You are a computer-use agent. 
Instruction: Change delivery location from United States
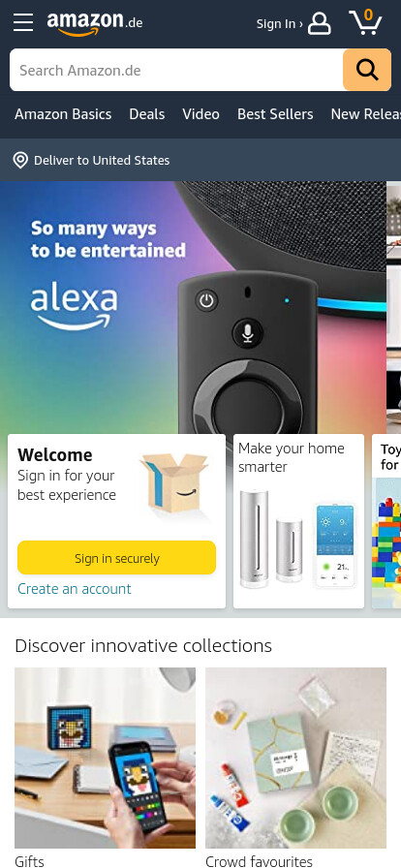(x=102, y=161)
